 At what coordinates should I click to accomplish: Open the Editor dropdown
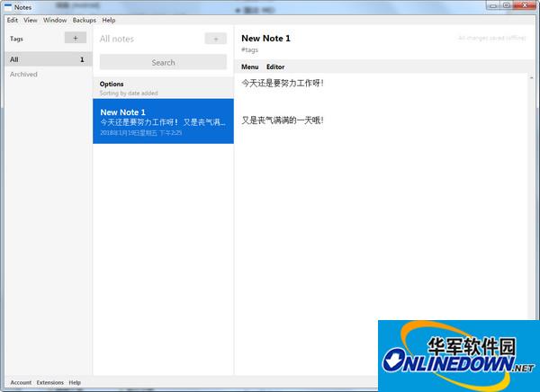275,67
